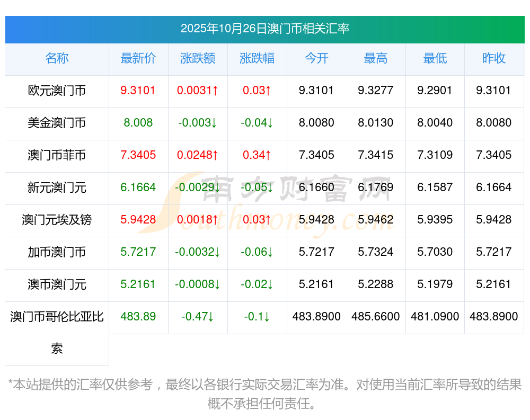The width and height of the screenshot is (530, 420).
Task: Click the change percent -0.06↓
Action: point(257,252)
